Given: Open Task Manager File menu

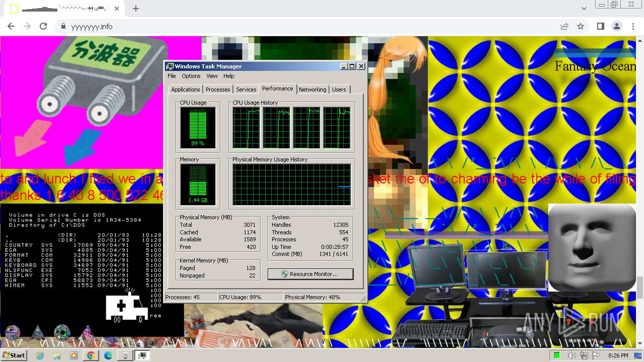Looking at the screenshot, I should (172, 76).
